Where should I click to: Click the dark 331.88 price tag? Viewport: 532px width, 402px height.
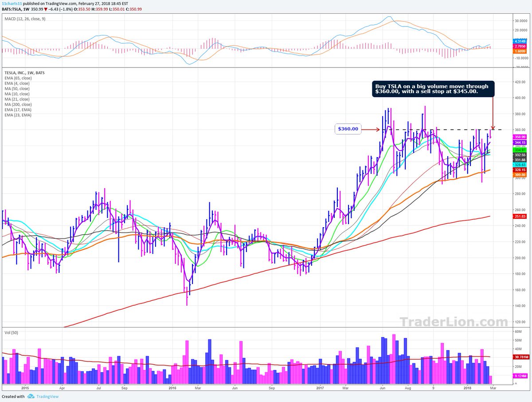520,160
